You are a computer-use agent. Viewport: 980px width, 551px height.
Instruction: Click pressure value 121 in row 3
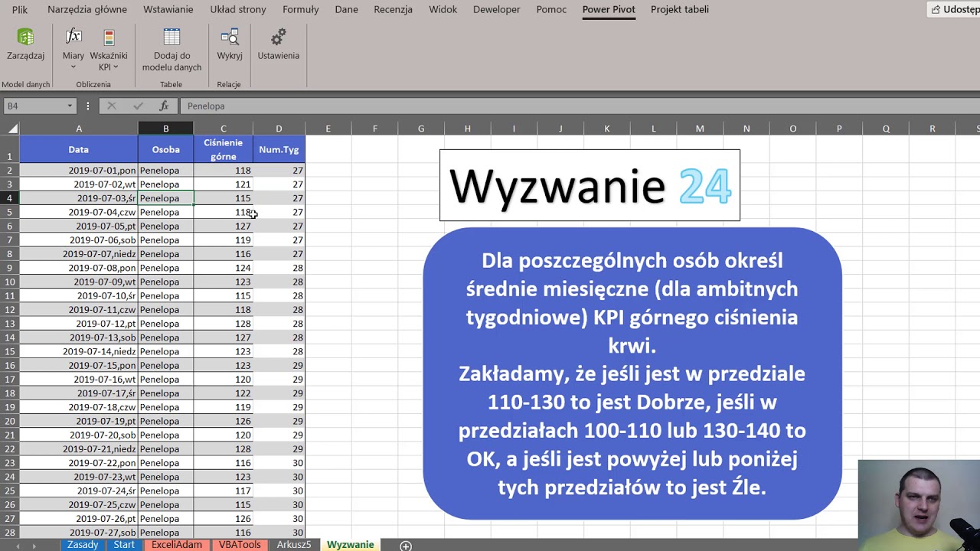click(x=223, y=184)
